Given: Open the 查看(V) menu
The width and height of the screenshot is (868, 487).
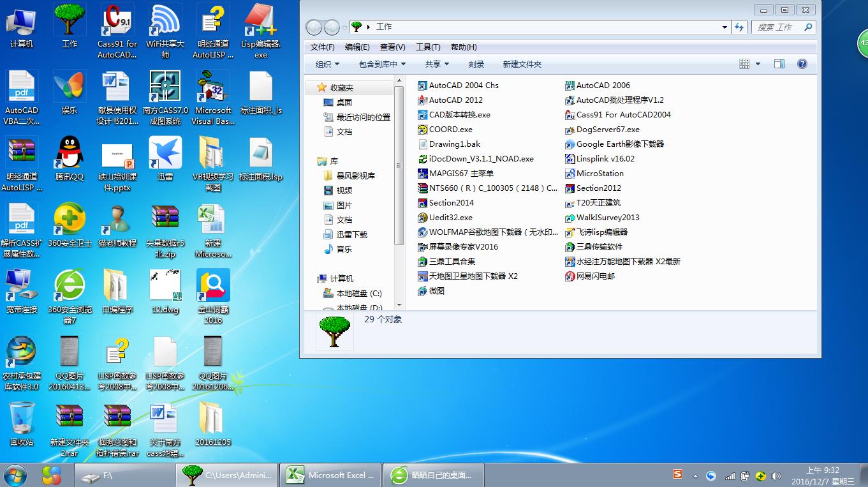Looking at the screenshot, I should pos(392,47).
